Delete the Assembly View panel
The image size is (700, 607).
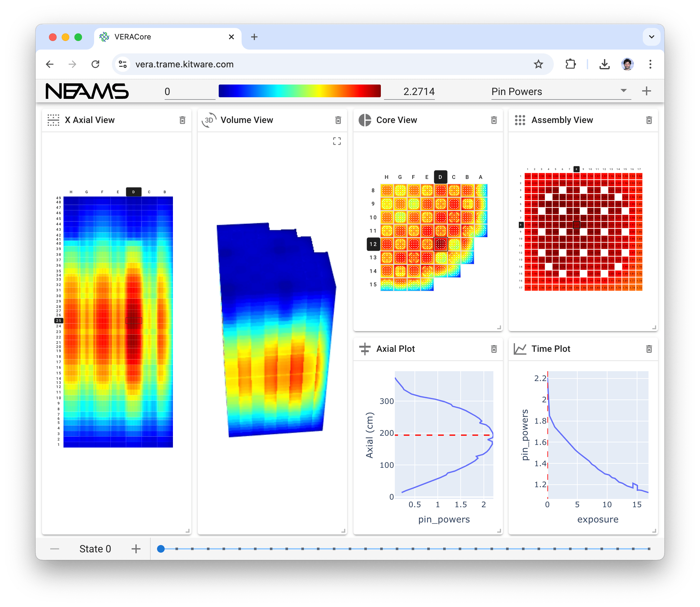[649, 120]
